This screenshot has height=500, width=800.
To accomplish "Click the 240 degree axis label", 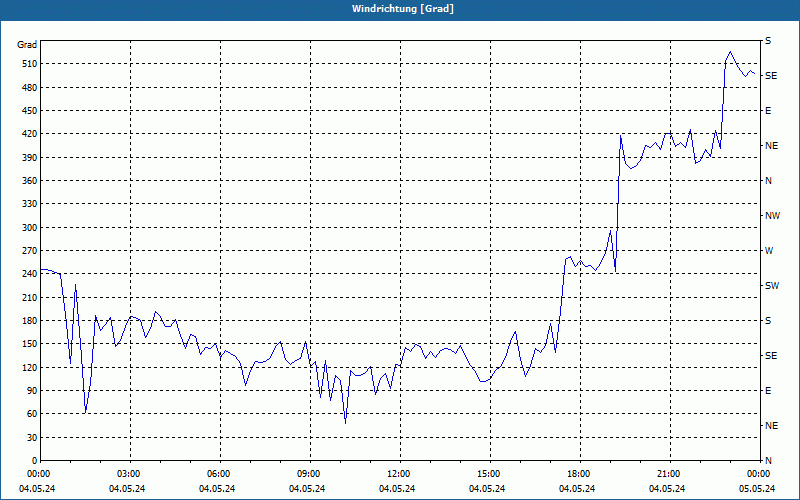I will pyautogui.click(x=29, y=274).
